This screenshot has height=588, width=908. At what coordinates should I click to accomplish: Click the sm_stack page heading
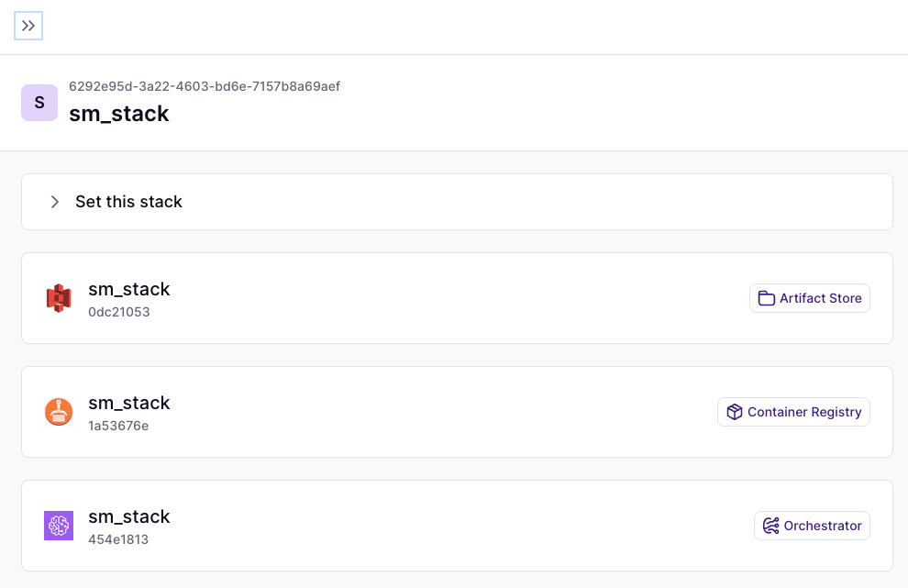(119, 114)
